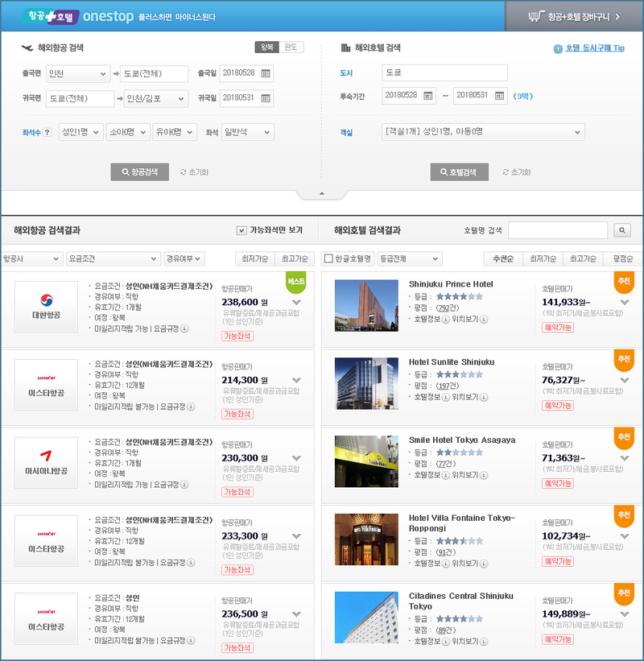Screen dimensions: 644x661
Task: Open 위치보기 info icon for Citadines Central Shinjuku
Action: tap(484, 642)
